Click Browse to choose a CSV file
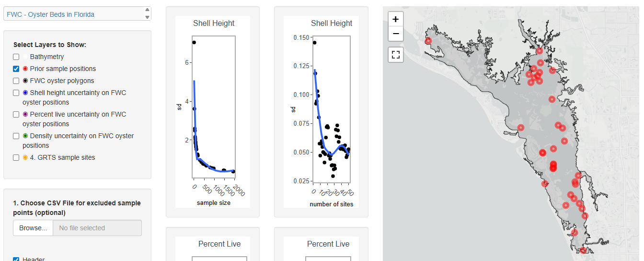Screen dimensions: 644x261 click(33, 228)
